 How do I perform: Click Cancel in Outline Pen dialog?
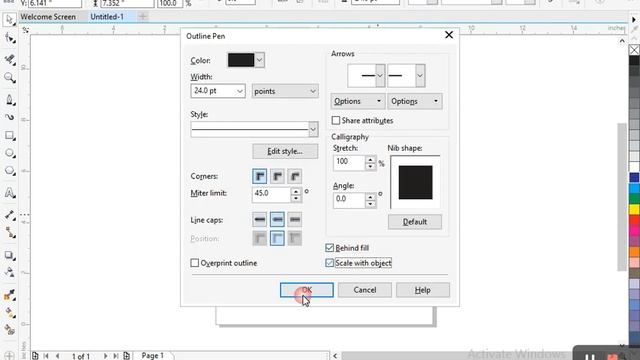click(364, 290)
